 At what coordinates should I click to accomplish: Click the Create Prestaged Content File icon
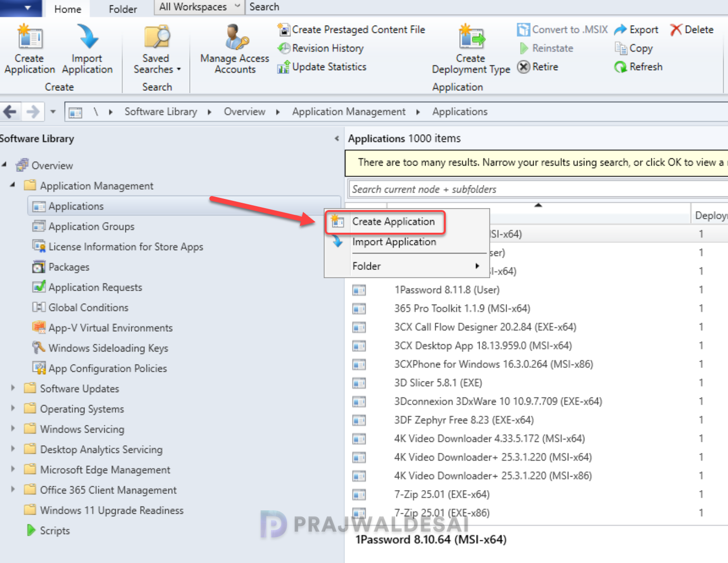[x=284, y=30]
